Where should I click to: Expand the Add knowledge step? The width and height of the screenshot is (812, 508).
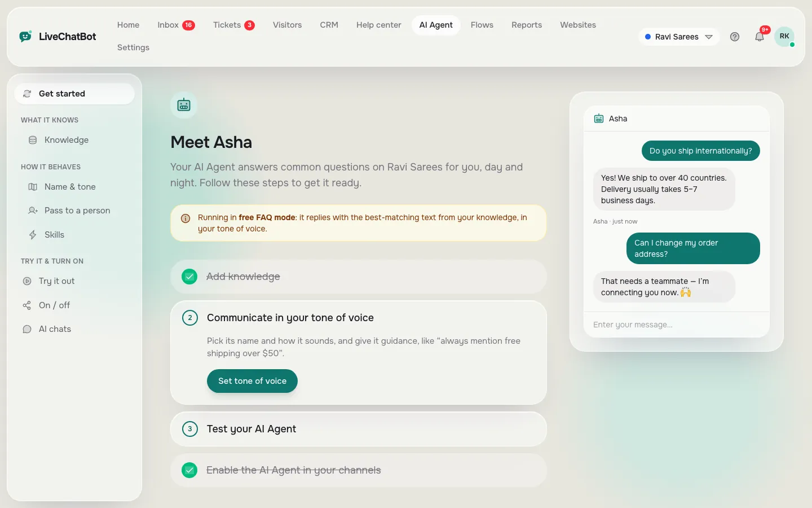point(359,277)
